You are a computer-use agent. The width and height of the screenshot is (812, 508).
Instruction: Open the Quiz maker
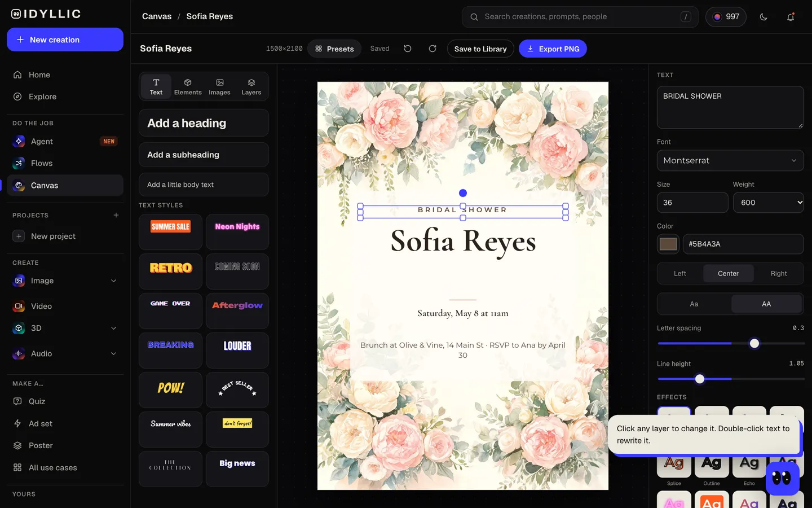pos(65,401)
